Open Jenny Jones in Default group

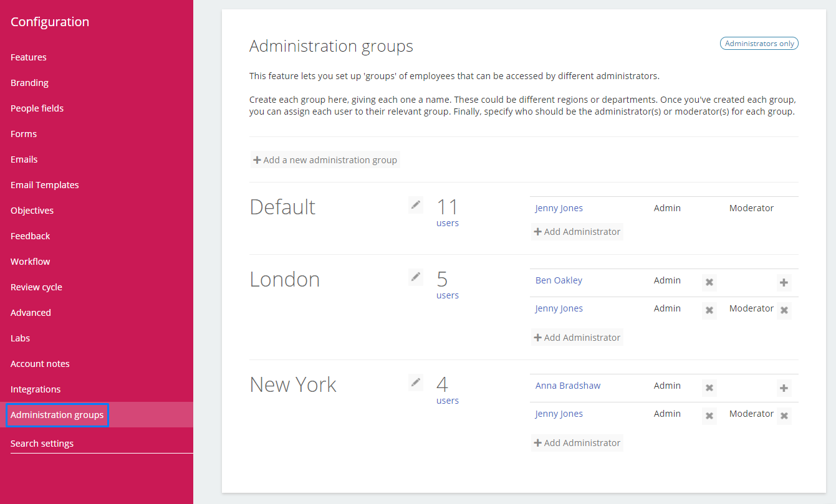pos(559,208)
